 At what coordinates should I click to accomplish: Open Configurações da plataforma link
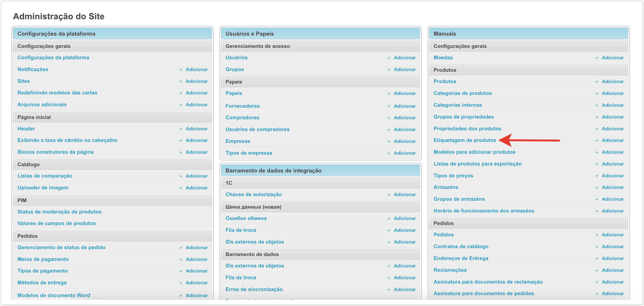coord(53,58)
